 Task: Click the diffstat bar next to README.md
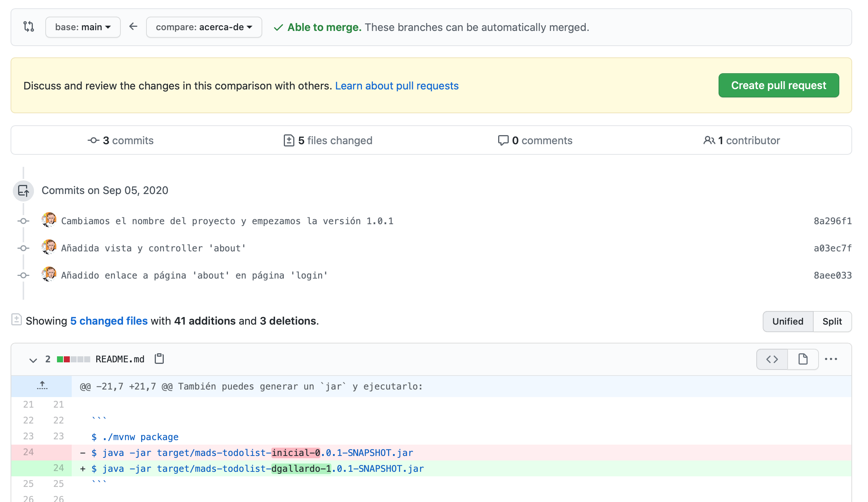click(x=74, y=359)
